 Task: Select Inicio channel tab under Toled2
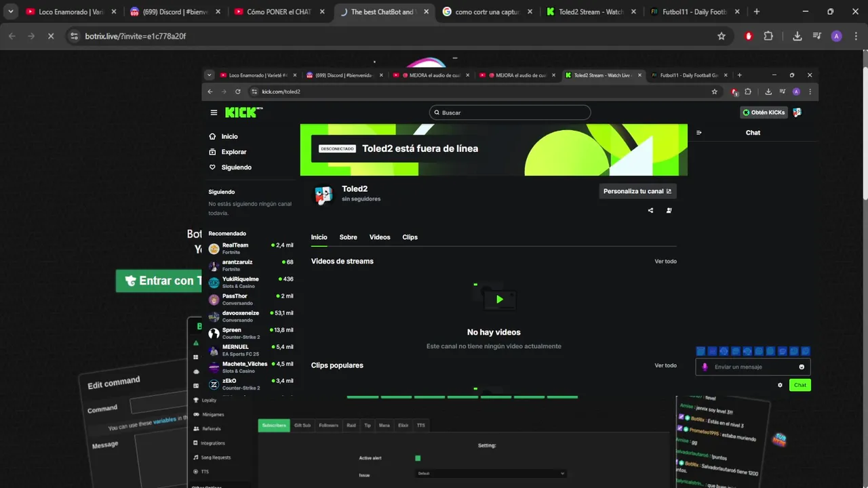click(319, 237)
